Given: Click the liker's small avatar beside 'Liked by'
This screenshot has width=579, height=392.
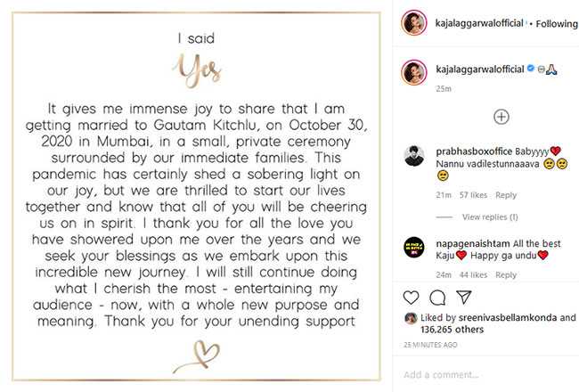Looking at the screenshot, I should click(x=411, y=317).
